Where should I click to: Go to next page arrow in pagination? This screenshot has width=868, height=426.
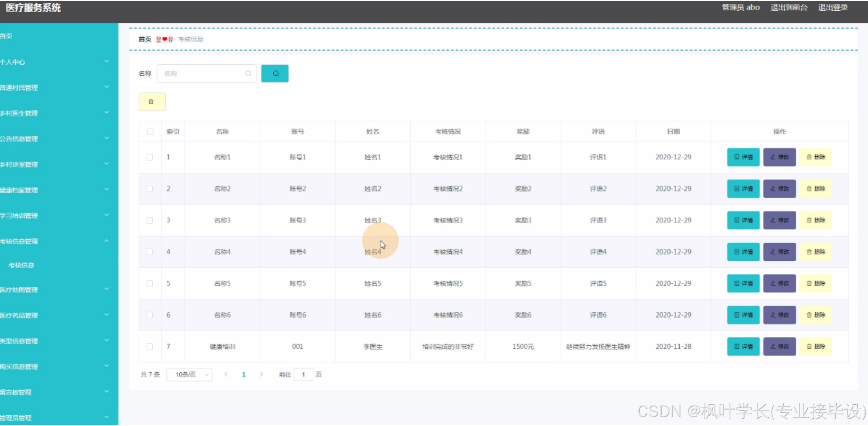(261, 374)
